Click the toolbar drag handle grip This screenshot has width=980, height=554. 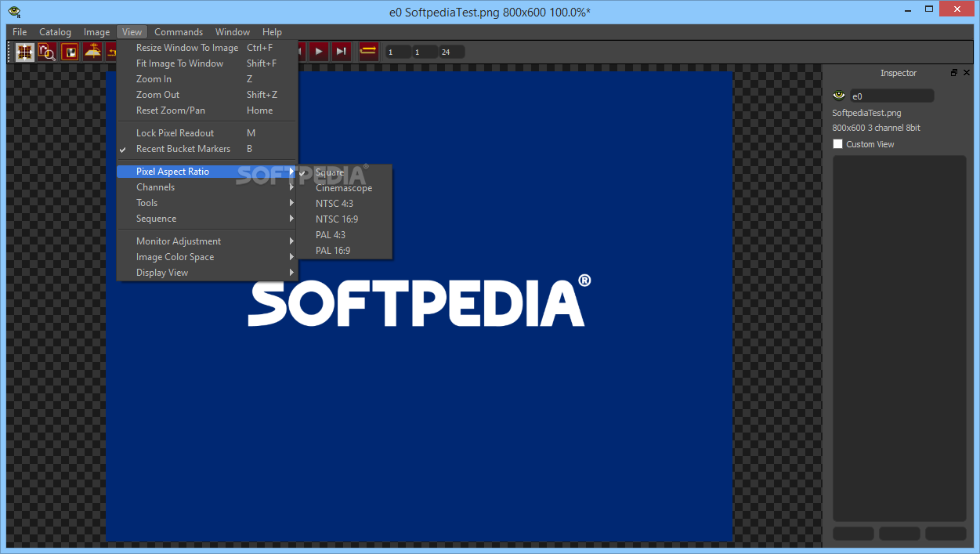coord(10,52)
